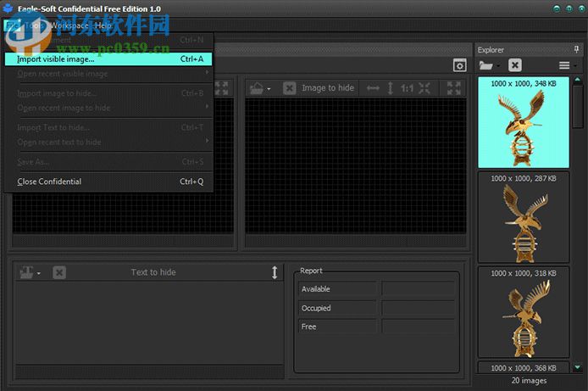Expand Explorer view options dropdown arrow
This screenshot has height=391, width=588.
[x=575, y=66]
